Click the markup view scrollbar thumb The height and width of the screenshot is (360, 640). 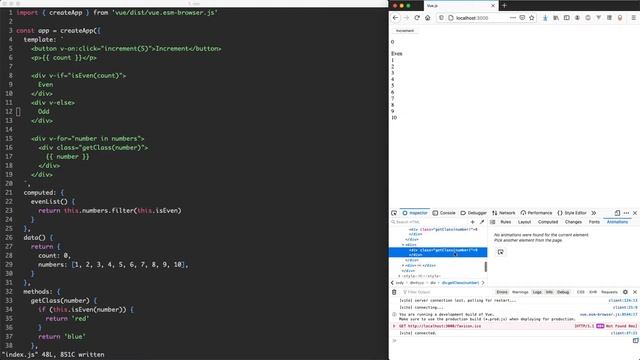point(486,267)
